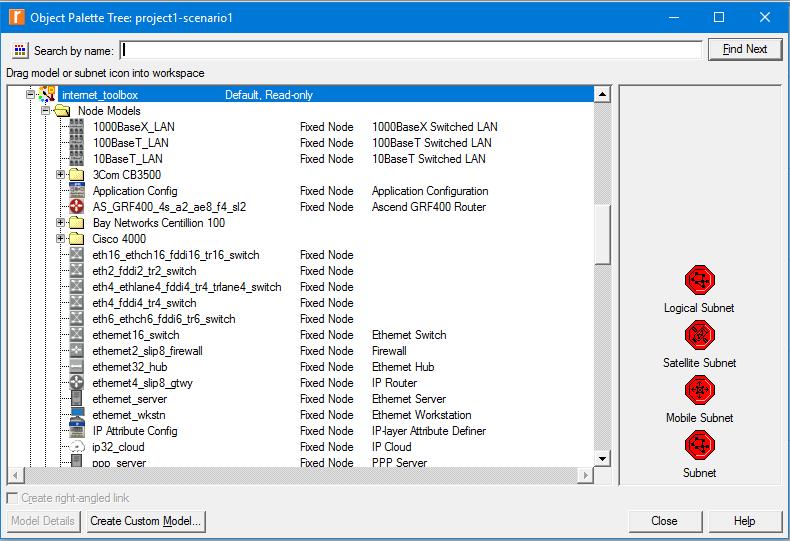Expand the 3Com CB3500 folder
790x541 pixels.
coord(60,175)
